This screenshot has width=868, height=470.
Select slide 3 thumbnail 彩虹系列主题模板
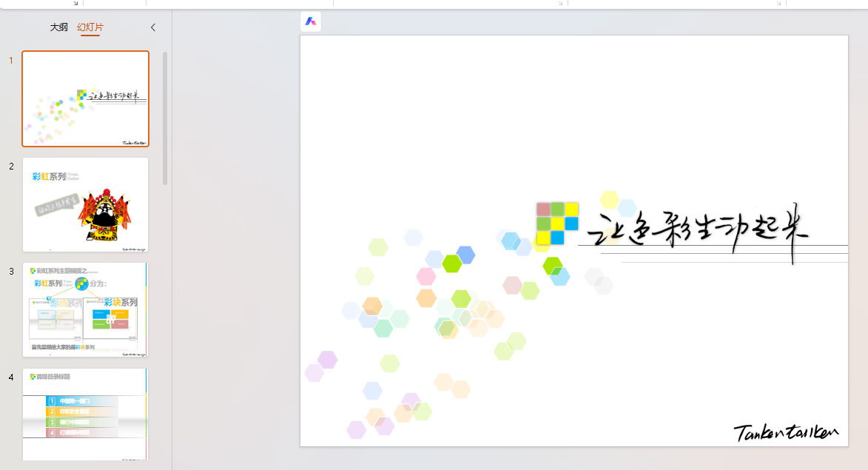tap(85, 309)
